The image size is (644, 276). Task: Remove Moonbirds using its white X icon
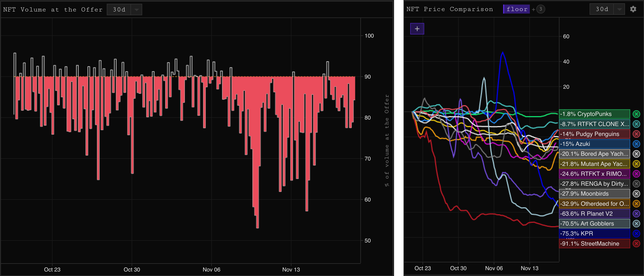coord(636,194)
